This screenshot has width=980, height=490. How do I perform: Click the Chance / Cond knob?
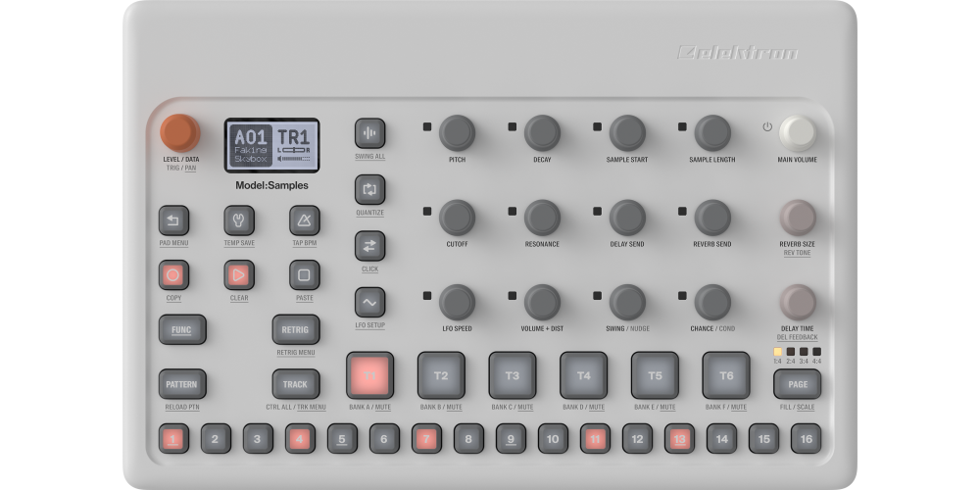coord(711,303)
